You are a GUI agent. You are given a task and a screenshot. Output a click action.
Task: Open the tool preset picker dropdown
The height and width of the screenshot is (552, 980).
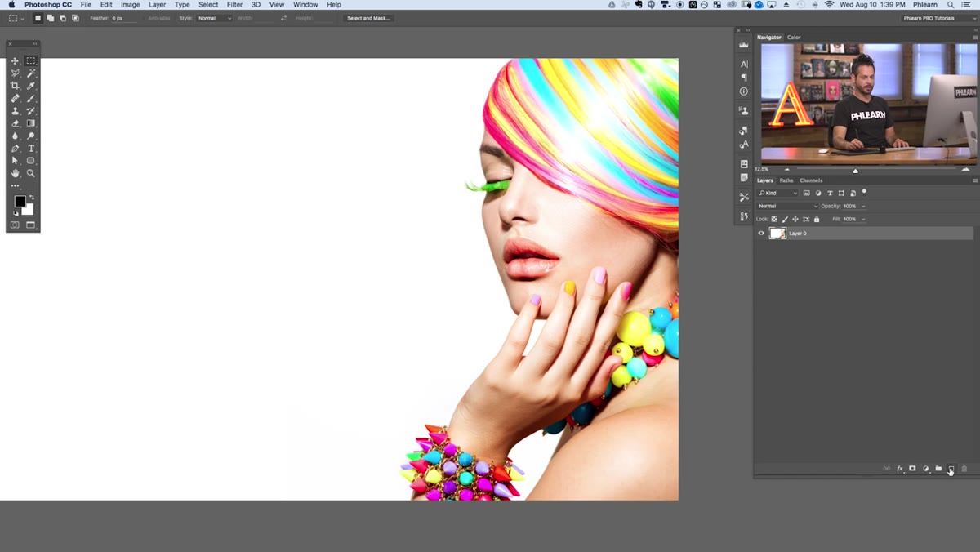16,18
